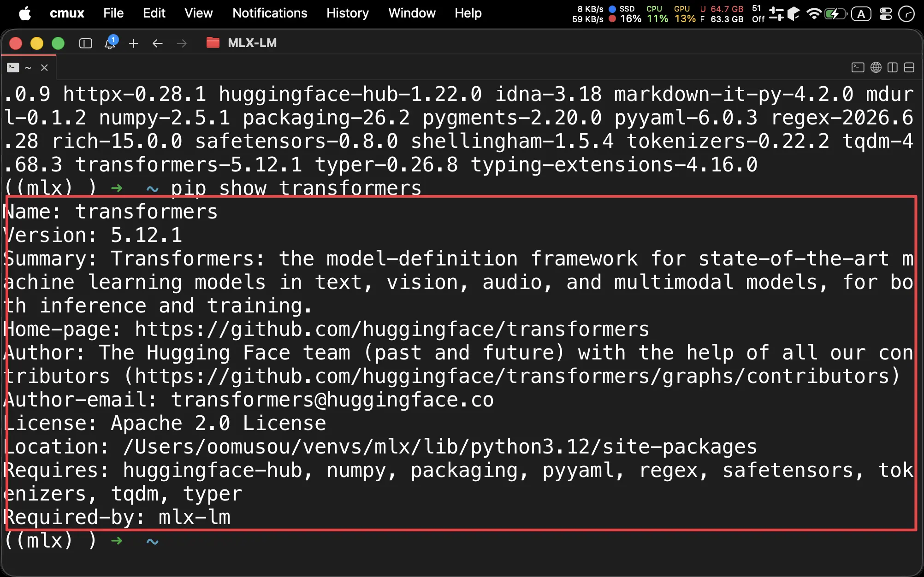Click the CPU 11% usage indicator
Image resolution: width=924 pixels, height=577 pixels.
tap(657, 14)
